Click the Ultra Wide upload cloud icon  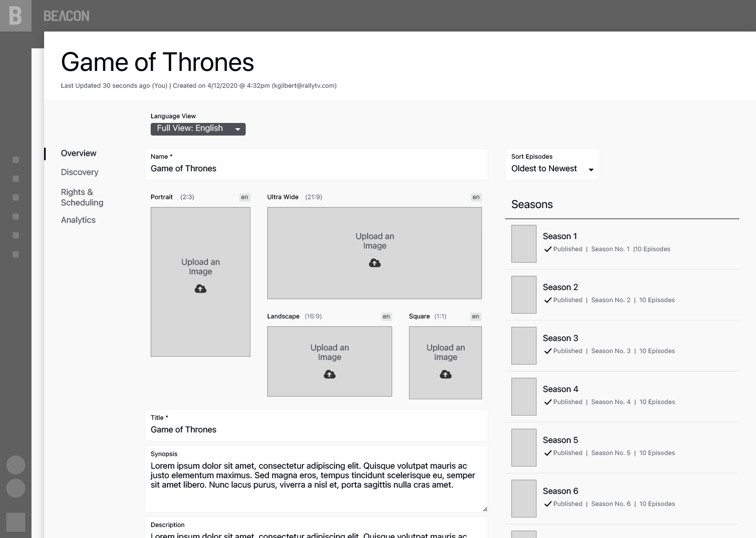[x=374, y=263]
